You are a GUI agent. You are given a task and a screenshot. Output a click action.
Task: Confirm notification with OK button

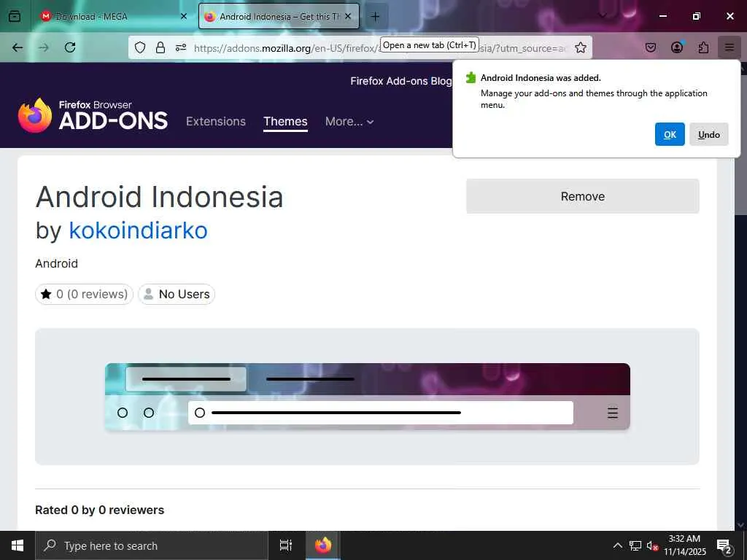click(x=670, y=134)
